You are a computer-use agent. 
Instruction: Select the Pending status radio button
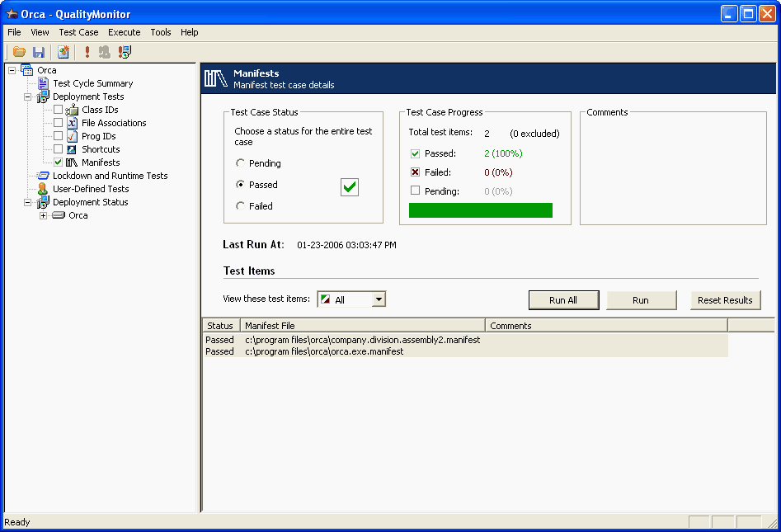click(241, 163)
